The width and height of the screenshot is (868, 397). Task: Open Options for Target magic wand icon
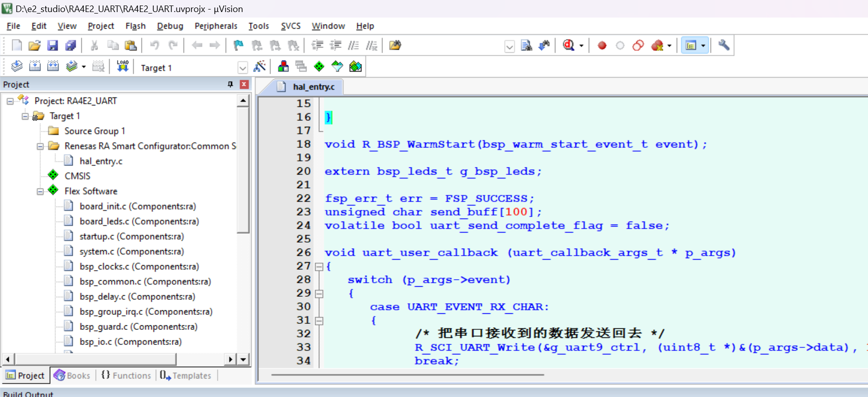point(260,66)
